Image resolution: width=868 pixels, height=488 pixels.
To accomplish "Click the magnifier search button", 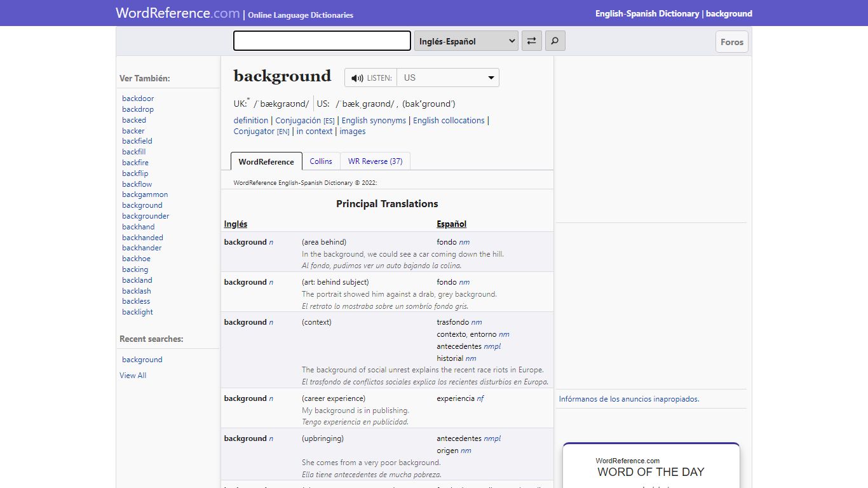I will click(555, 41).
